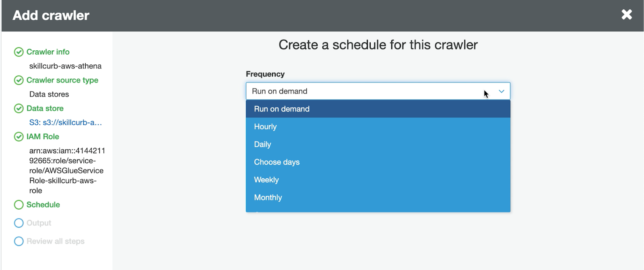
Task: Click the IAM Role checkmark icon
Action: (19, 136)
